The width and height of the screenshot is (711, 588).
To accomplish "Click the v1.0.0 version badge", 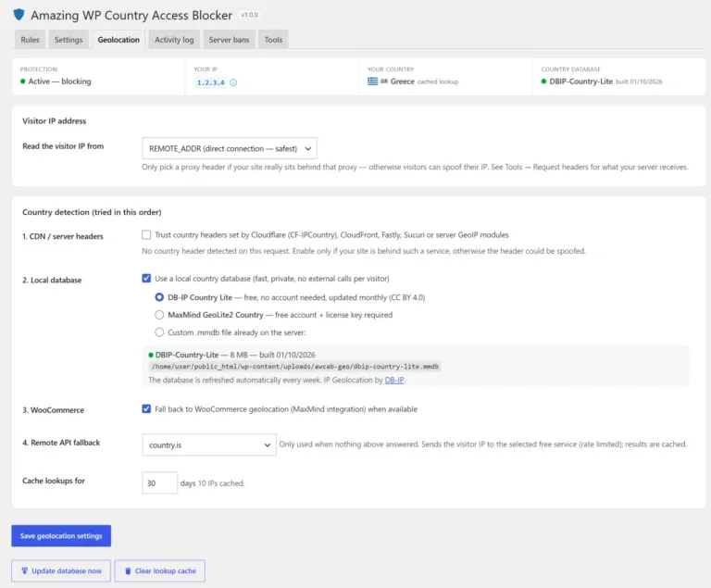I will [249, 15].
